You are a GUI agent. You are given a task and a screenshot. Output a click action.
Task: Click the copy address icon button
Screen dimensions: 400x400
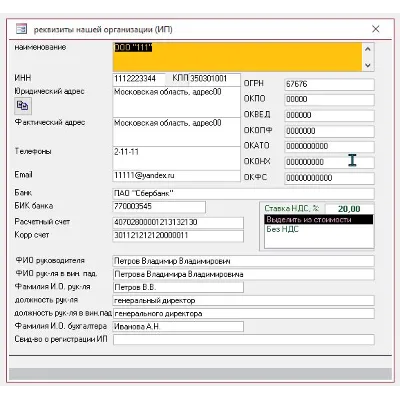[23, 106]
